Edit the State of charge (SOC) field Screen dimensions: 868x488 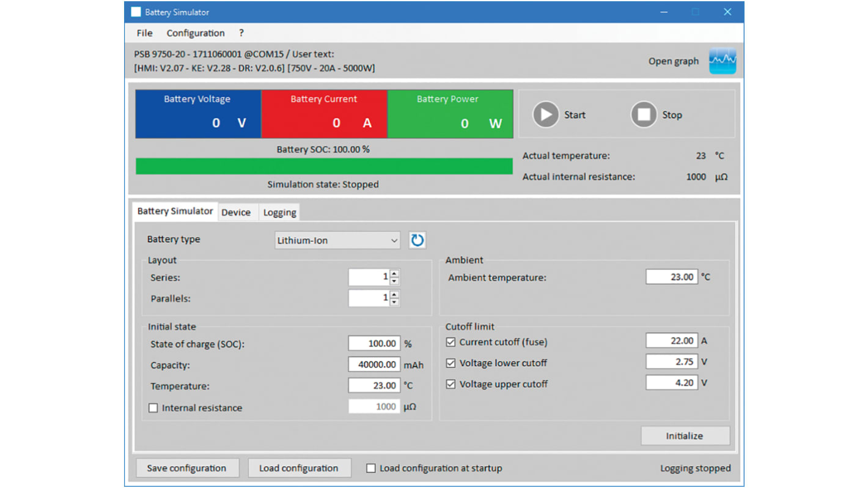tap(375, 344)
